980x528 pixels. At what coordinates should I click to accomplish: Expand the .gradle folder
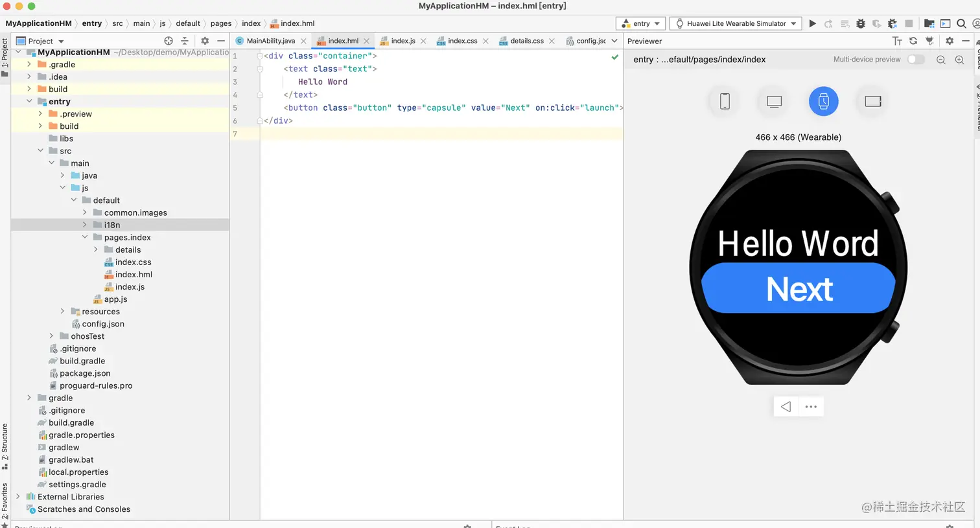[29, 65]
